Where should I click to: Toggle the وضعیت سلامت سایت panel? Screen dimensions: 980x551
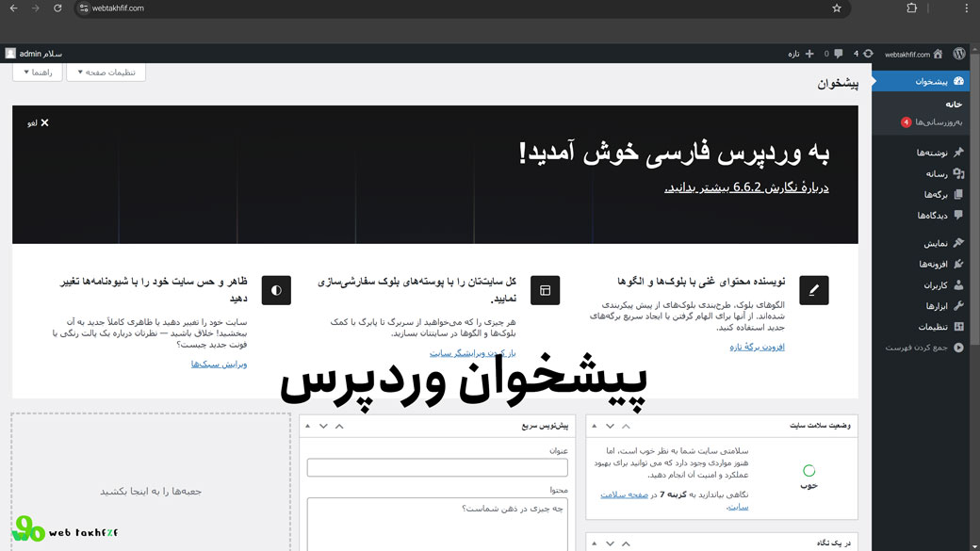pyautogui.click(x=595, y=426)
